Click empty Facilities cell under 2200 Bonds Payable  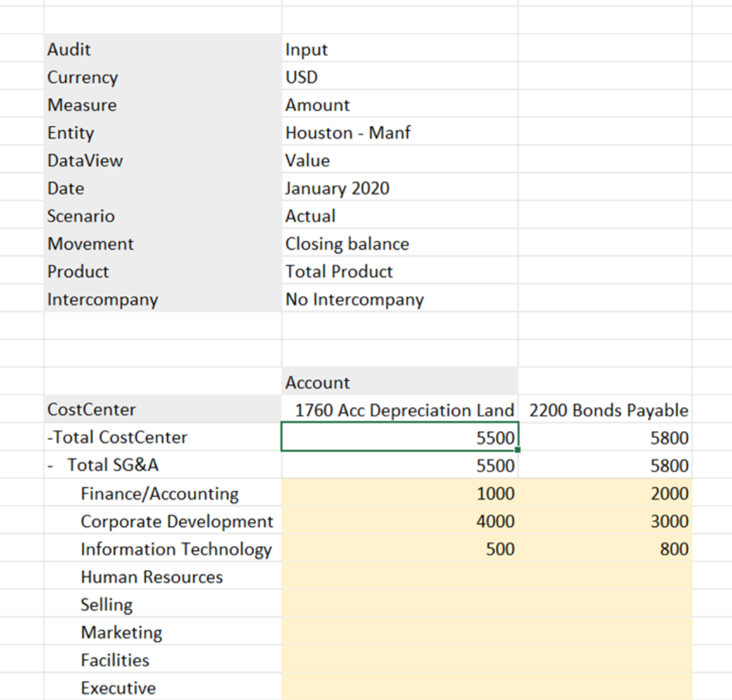[x=605, y=659]
